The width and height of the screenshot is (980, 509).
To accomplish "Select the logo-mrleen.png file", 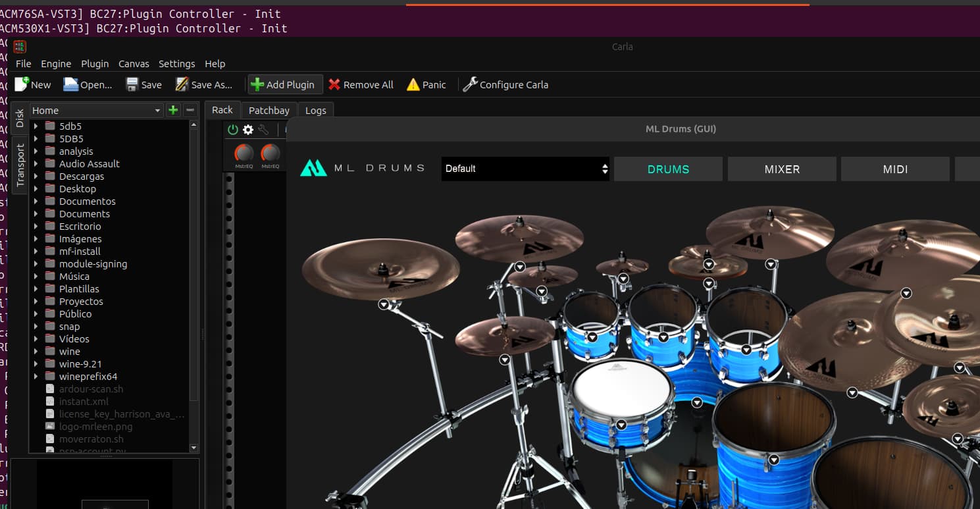I will pos(95,427).
